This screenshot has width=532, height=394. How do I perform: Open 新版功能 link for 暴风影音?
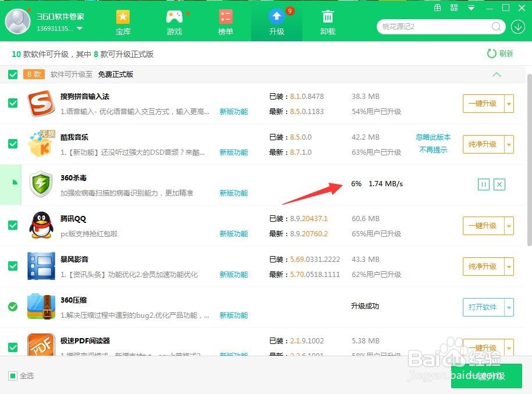234,275
